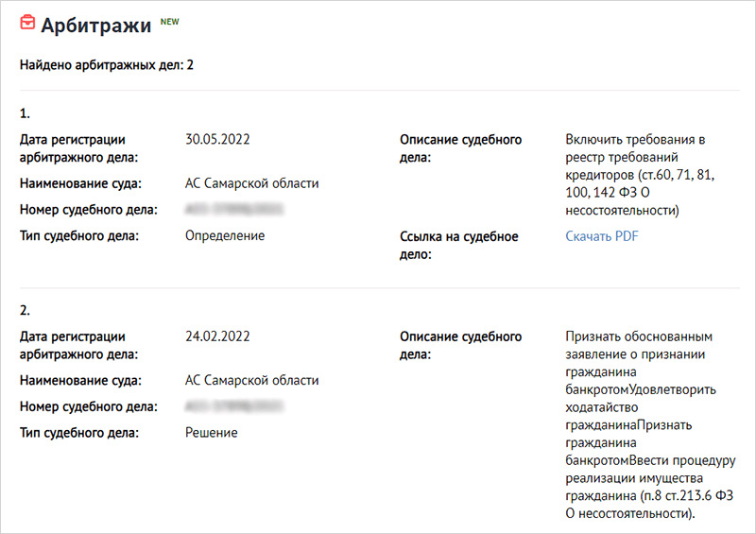Image resolution: width=756 pixels, height=534 pixels.
Task: Click the Номер судебного дела label in case 1
Action: pos(88,209)
